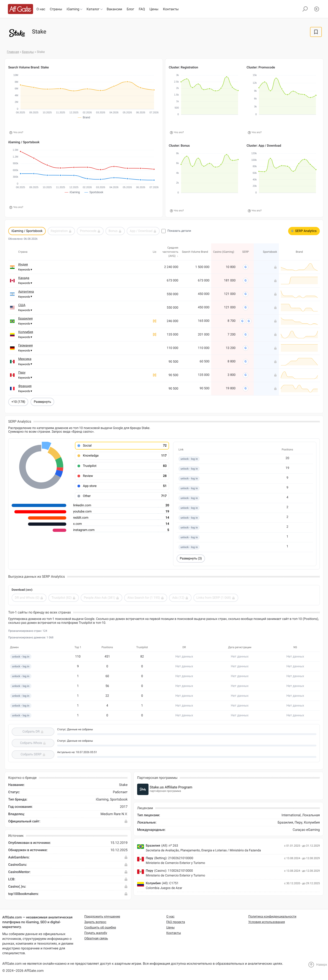
Task: Open the iGaming dropdown in the top navigation
Action: [74, 9]
